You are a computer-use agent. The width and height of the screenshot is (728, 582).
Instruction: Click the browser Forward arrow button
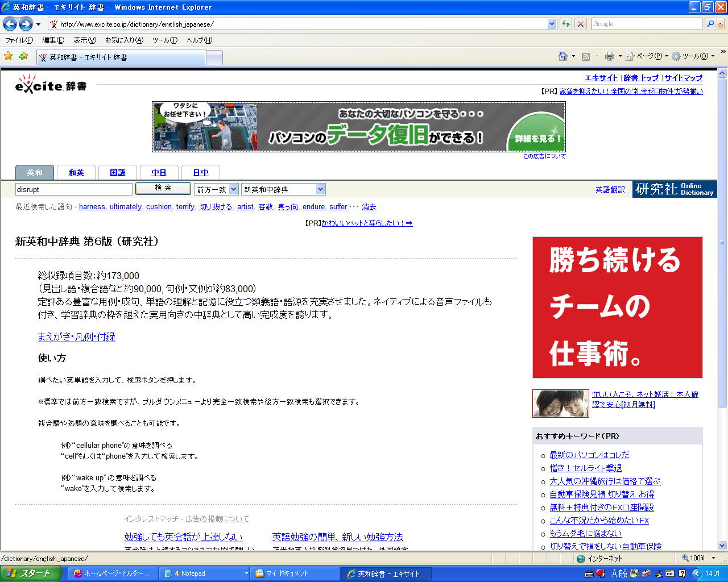(x=26, y=24)
